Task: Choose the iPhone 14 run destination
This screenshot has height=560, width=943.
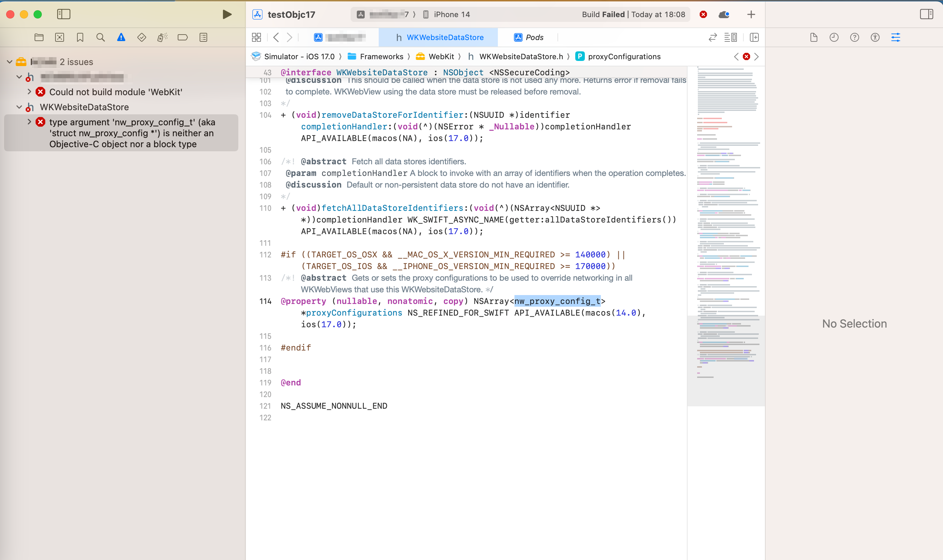Action: pyautogui.click(x=447, y=14)
